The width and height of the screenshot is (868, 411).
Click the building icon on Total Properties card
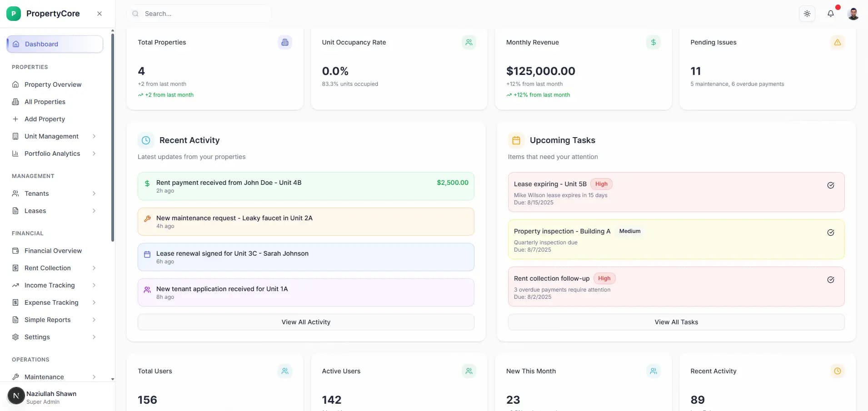coord(284,42)
